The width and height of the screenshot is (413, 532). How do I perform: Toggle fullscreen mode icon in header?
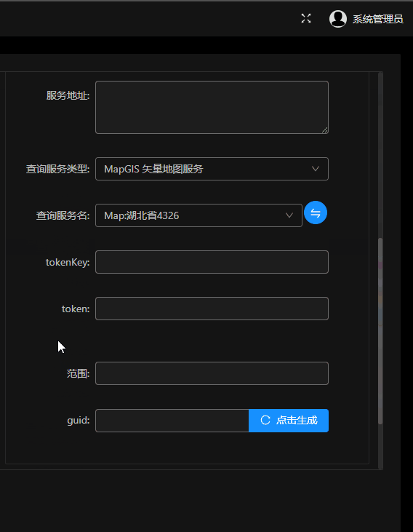click(x=306, y=18)
